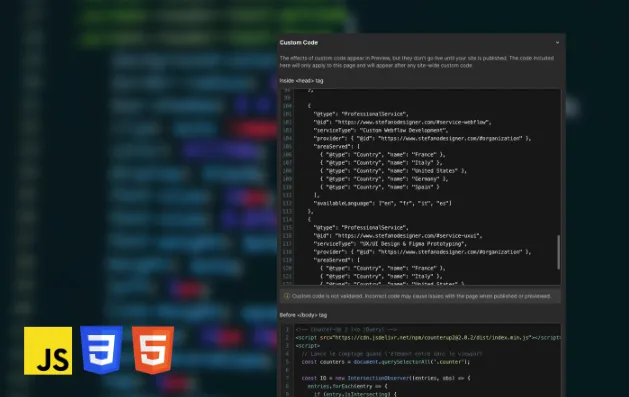The image size is (629, 397).
Task: Click the "Custom code is not validated" notice
Action: pyautogui.click(x=421, y=296)
